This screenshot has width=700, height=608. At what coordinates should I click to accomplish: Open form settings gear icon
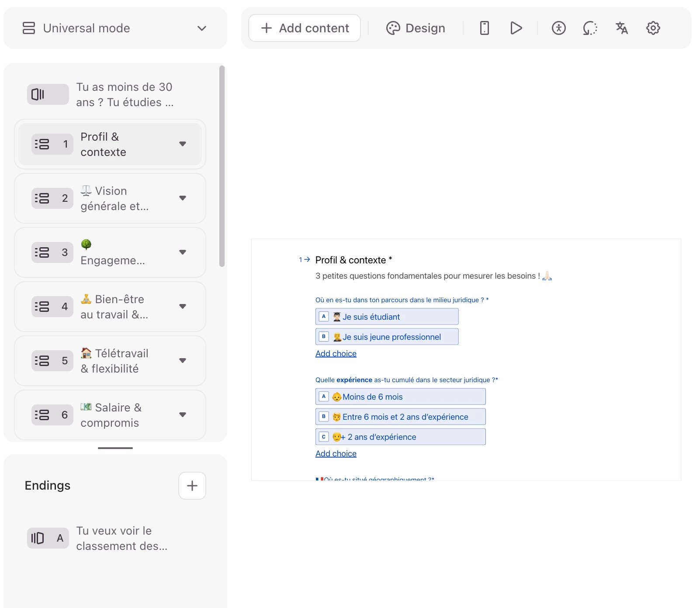coord(653,28)
